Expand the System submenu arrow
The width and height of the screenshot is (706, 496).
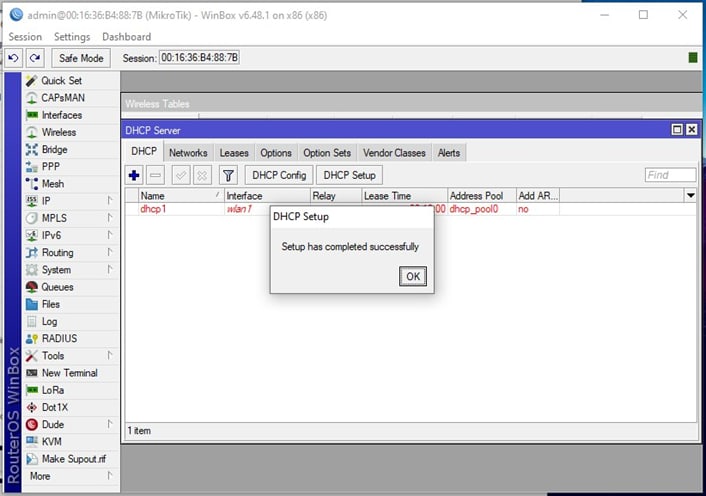pos(110,269)
